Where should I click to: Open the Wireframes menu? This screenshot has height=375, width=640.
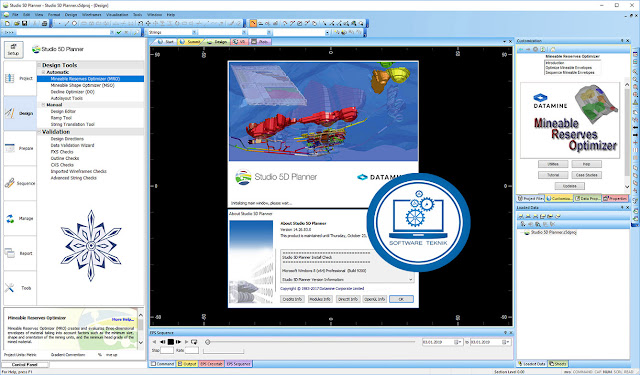click(x=91, y=15)
